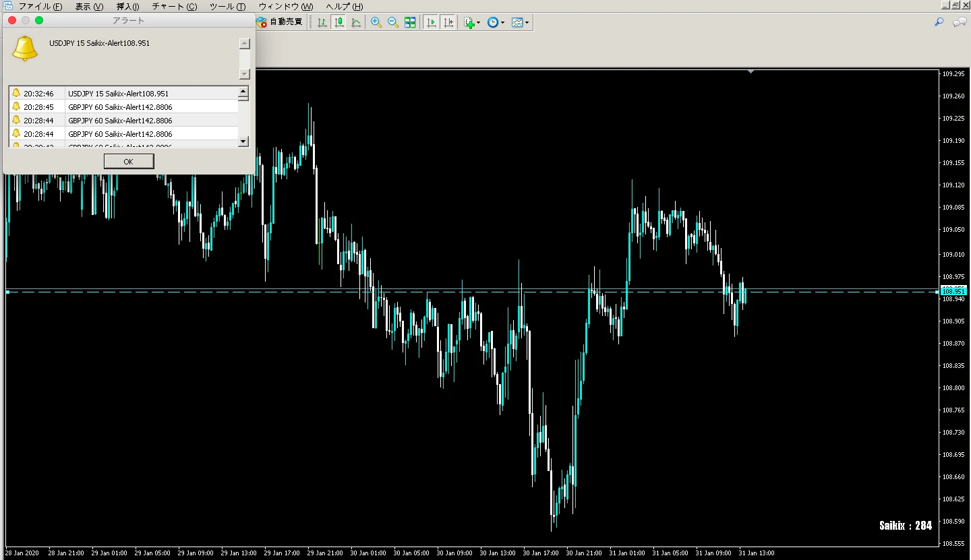Open the add indicators dropdown

pyautogui.click(x=472, y=22)
